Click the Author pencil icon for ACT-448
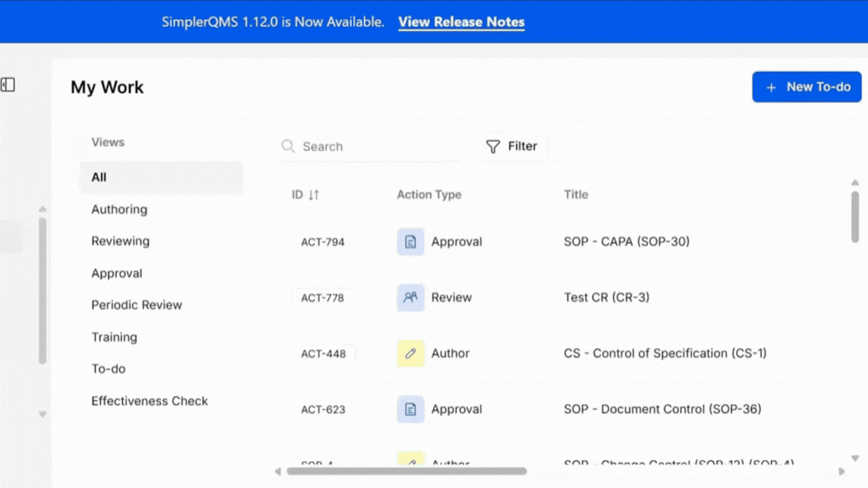Screen dimensions: 868x488 pos(410,353)
